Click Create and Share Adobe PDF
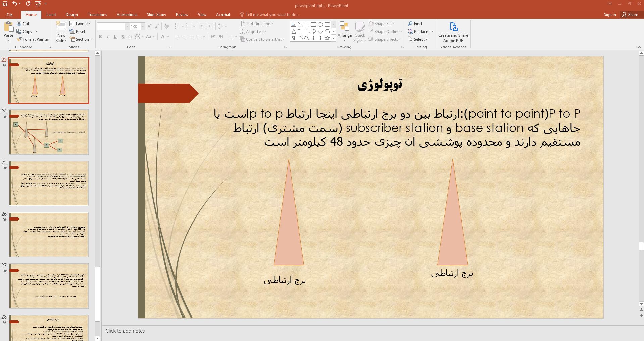This screenshot has width=644, height=341. click(453, 32)
